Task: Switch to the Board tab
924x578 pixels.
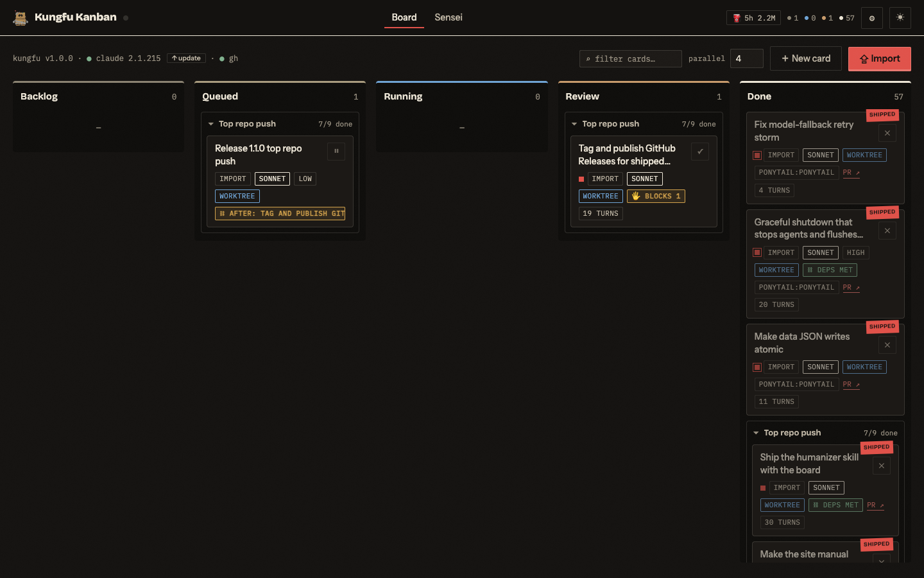Action: pos(404,17)
